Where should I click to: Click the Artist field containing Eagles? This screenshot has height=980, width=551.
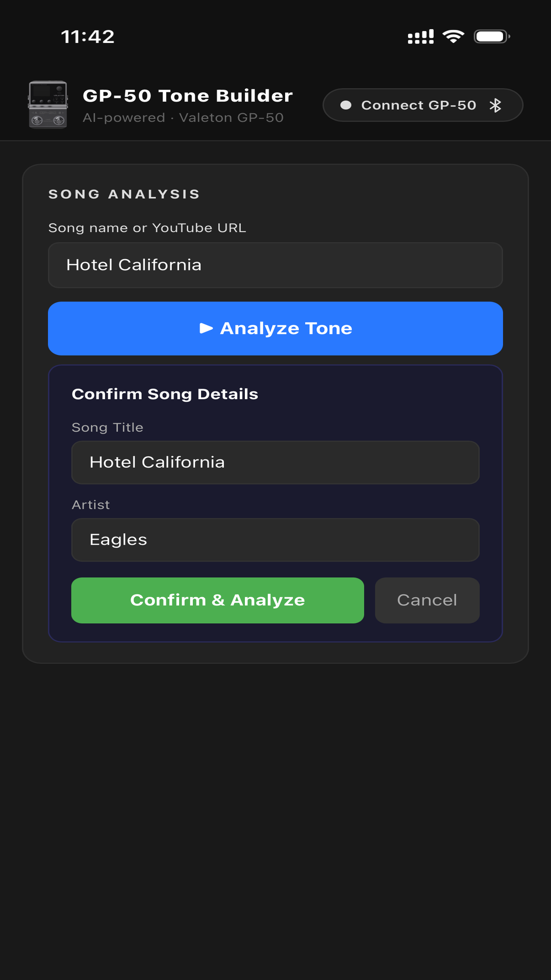pyautogui.click(x=275, y=540)
